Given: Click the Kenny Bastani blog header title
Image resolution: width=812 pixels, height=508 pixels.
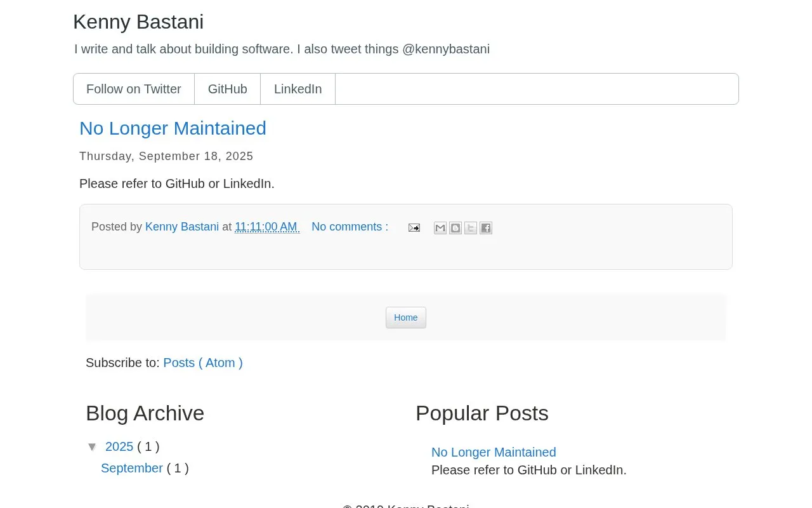Looking at the screenshot, I should [138, 22].
